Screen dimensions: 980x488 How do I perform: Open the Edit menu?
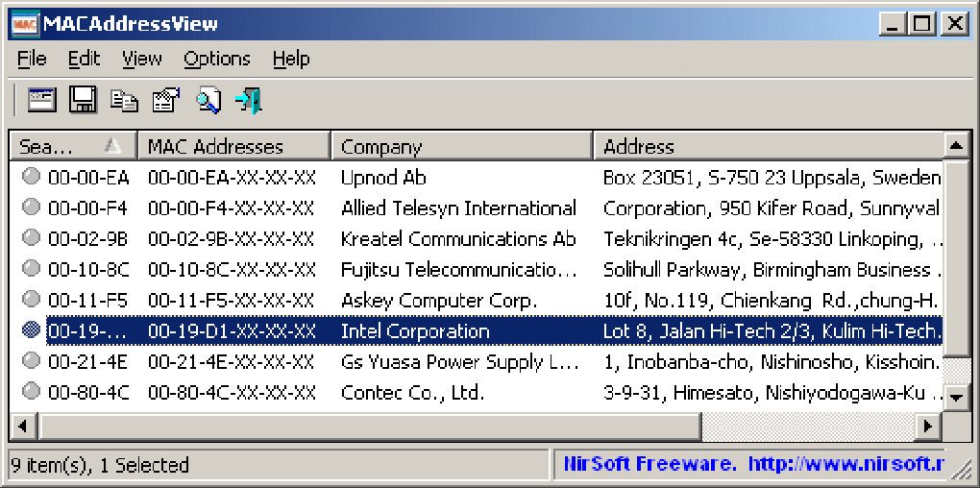pyautogui.click(x=84, y=59)
